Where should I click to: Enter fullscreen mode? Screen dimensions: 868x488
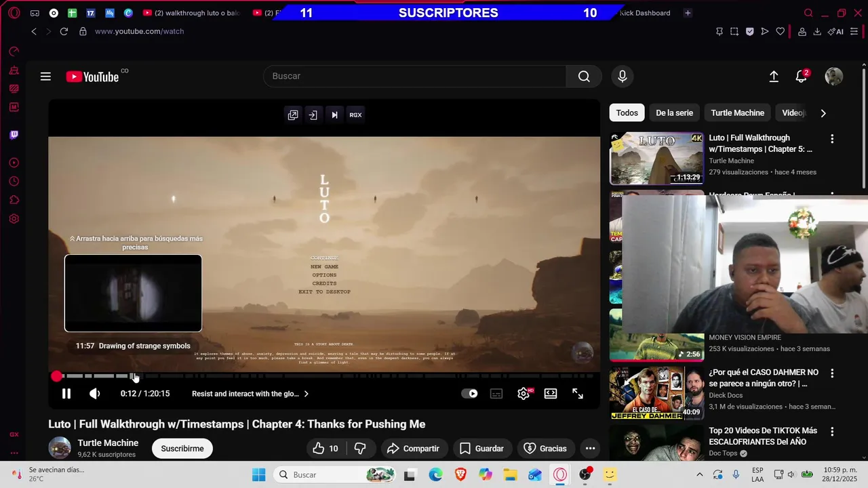coord(578,394)
